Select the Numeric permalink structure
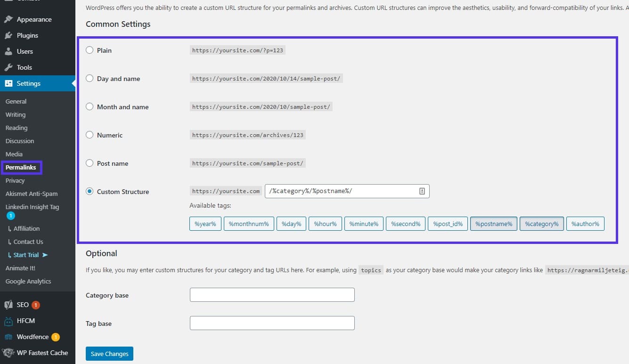The height and width of the screenshot is (364, 629). click(90, 135)
